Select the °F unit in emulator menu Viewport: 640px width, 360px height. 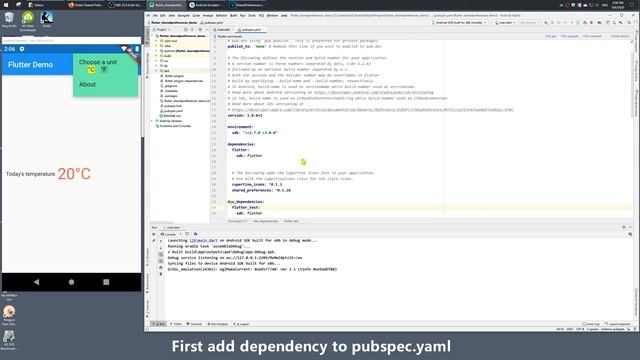(104, 70)
